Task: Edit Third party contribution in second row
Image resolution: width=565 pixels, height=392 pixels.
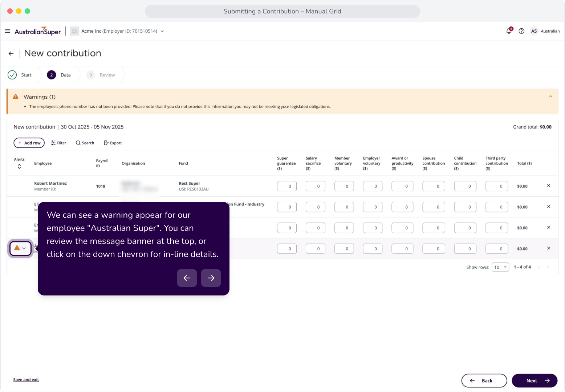Action: (x=497, y=207)
